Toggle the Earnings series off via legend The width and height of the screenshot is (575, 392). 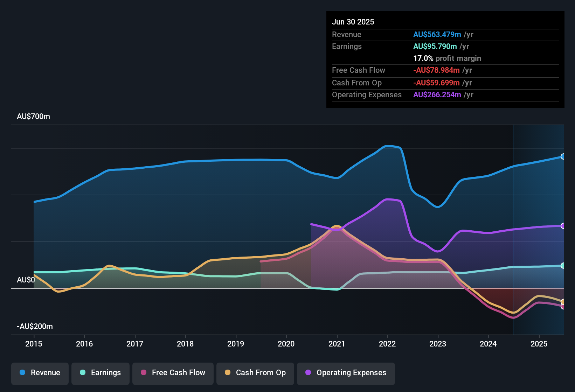(100, 373)
